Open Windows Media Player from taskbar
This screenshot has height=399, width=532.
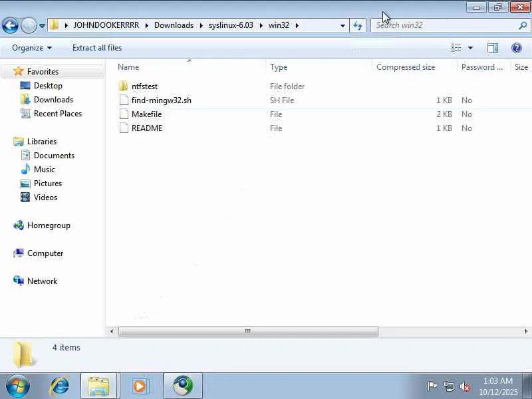[140, 386]
